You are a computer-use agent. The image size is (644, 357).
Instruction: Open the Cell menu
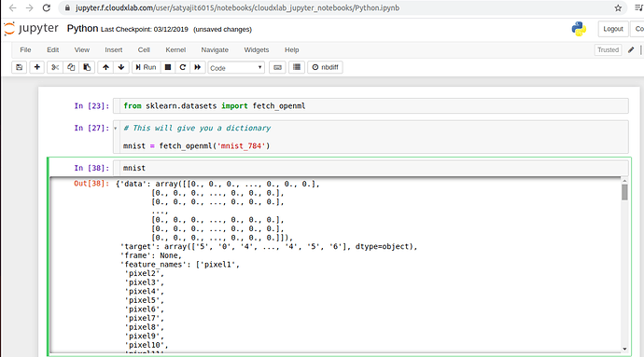[x=144, y=49]
